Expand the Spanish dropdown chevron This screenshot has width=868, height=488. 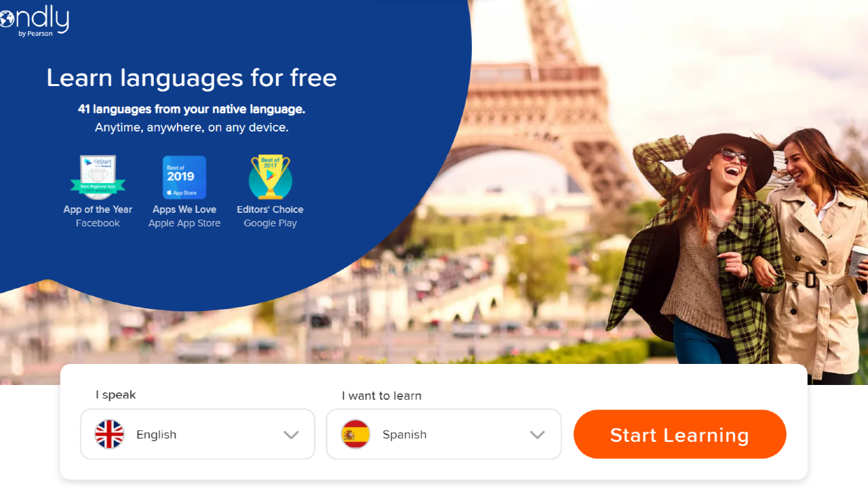click(537, 435)
